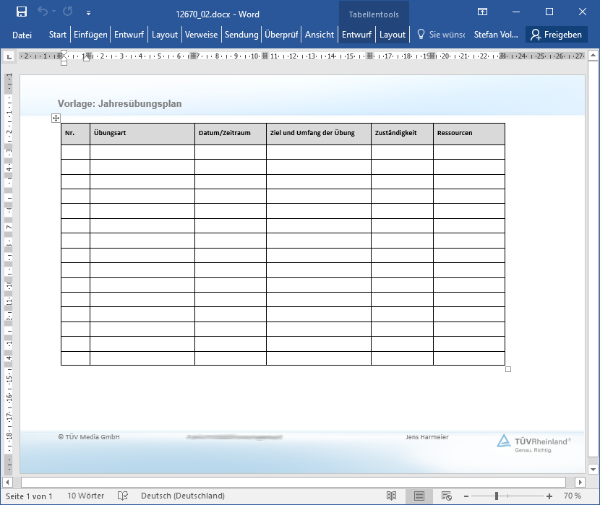Switch to Print Layout view
600x505 pixels.
pyautogui.click(x=419, y=496)
